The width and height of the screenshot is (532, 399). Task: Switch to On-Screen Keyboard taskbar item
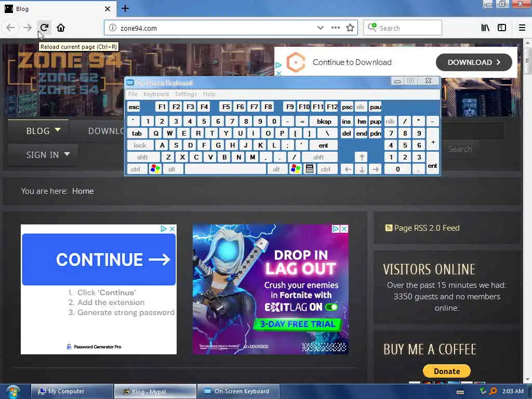tap(238, 391)
